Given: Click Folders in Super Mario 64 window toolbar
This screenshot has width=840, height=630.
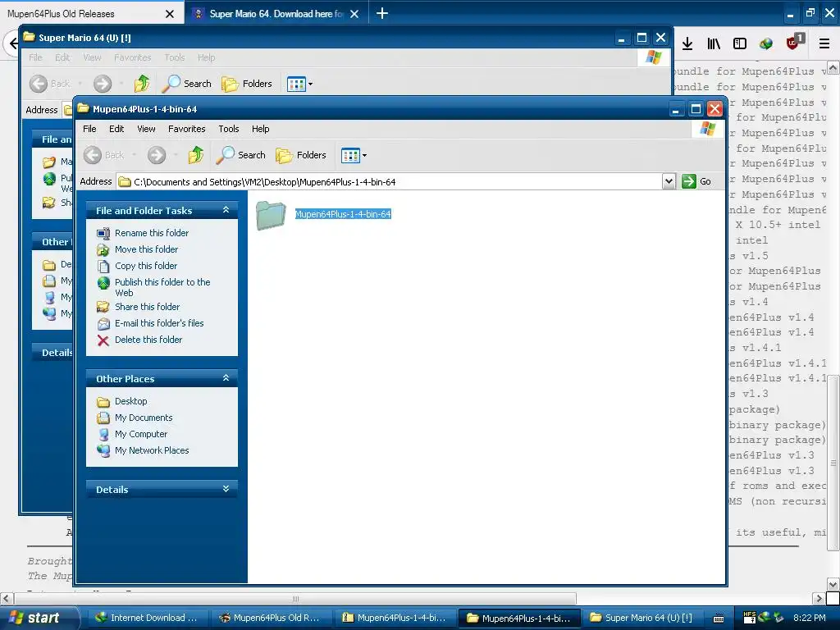Looking at the screenshot, I should 247,84.
